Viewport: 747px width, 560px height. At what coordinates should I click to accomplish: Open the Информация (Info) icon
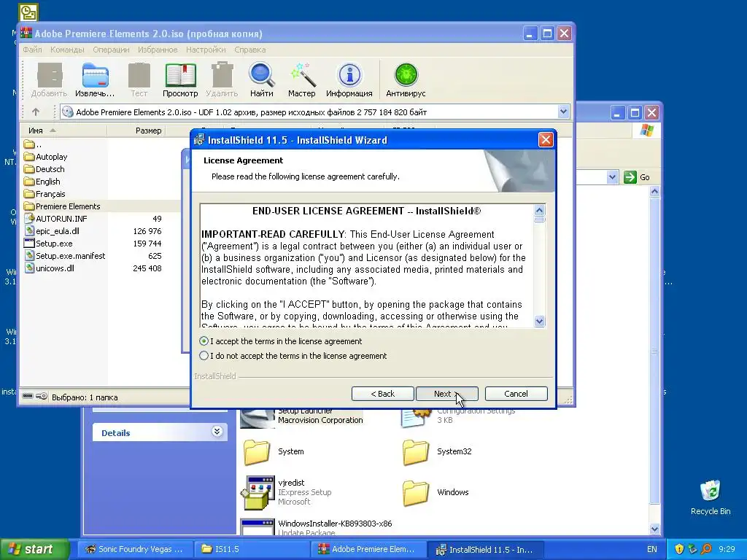pyautogui.click(x=349, y=80)
